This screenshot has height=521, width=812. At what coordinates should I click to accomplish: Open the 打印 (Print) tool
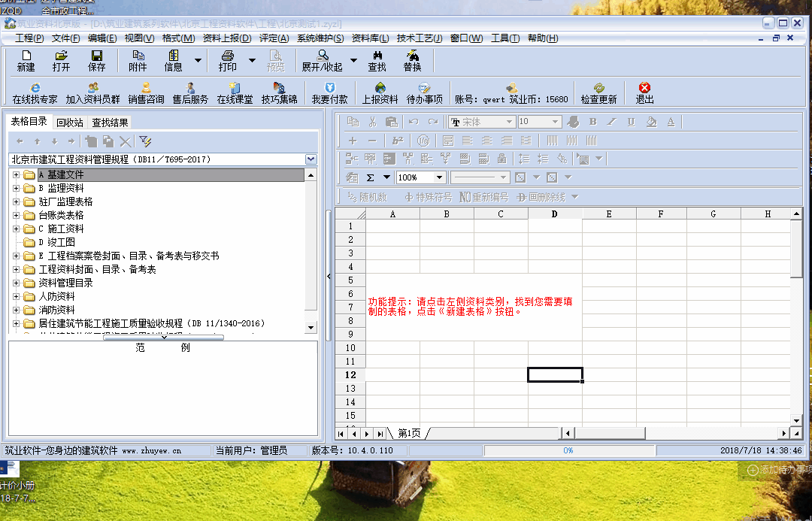tap(227, 56)
